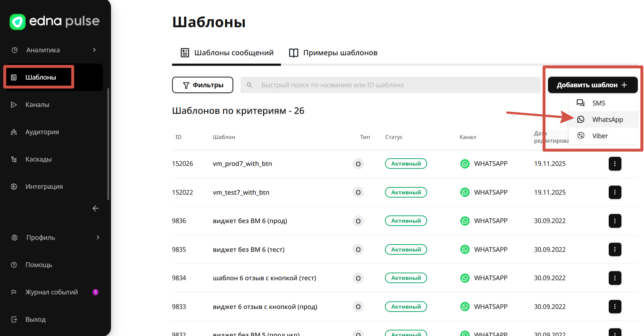Choose WhatsApp from the add template menu

coord(607,119)
